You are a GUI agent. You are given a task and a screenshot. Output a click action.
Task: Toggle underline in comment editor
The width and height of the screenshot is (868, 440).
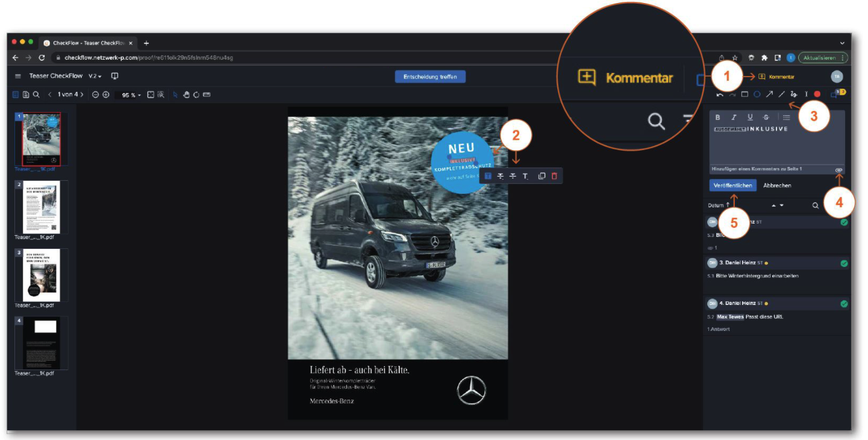[x=751, y=118]
